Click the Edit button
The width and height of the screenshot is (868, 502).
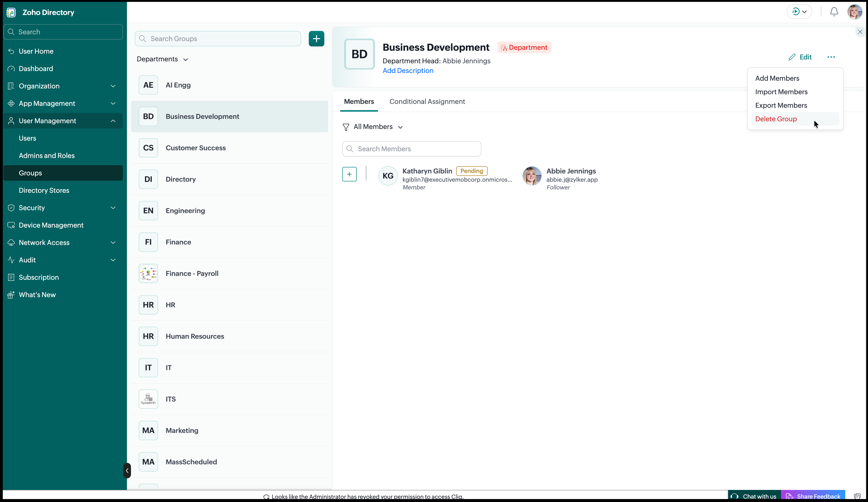point(800,57)
